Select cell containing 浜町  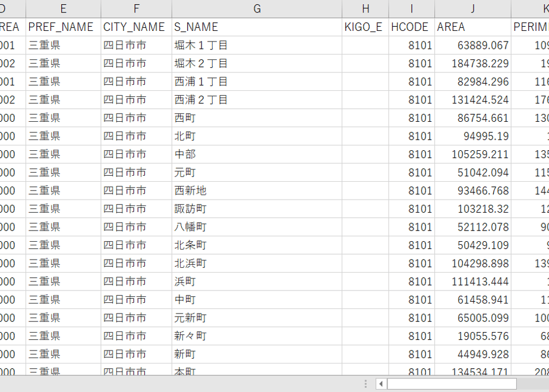coord(257,282)
